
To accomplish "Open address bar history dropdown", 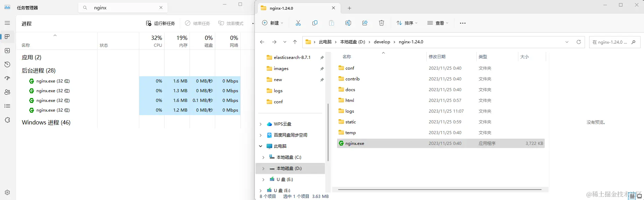I will [567, 42].
